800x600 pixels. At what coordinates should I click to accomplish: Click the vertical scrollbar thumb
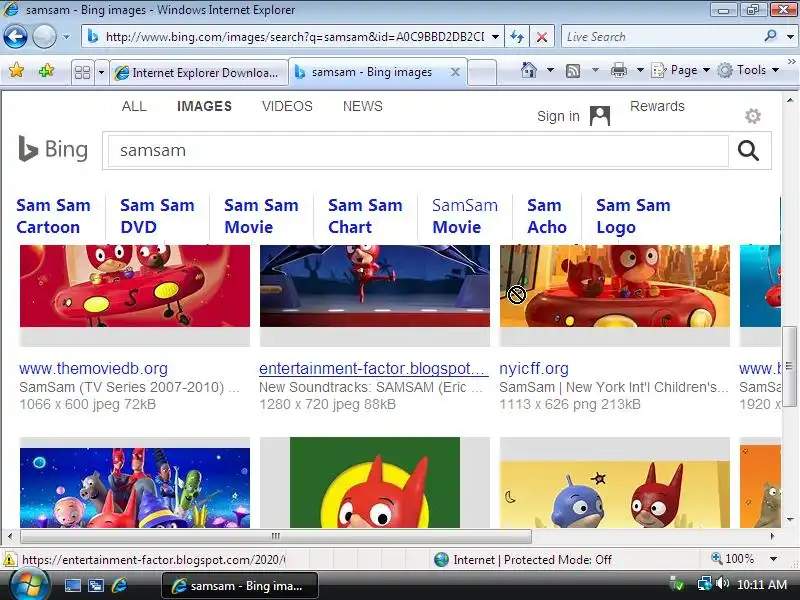click(x=789, y=365)
